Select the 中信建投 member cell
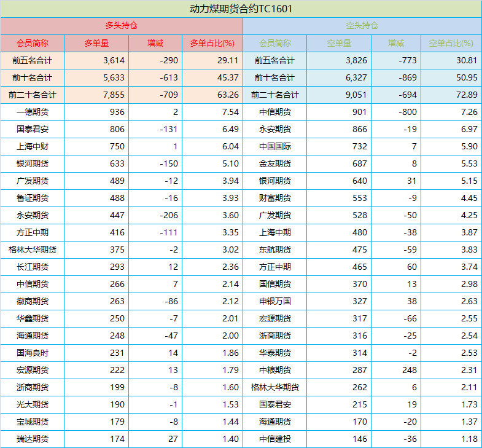 click(275, 439)
